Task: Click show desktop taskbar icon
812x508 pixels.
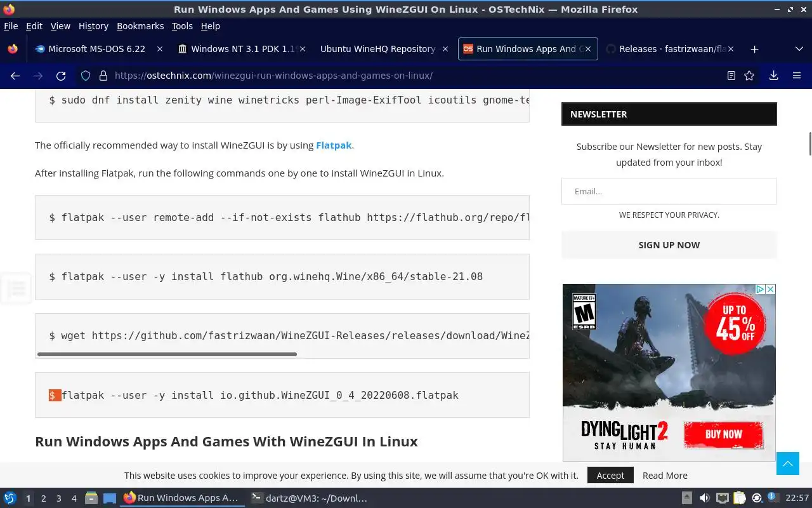Action: pyautogui.click(x=109, y=498)
